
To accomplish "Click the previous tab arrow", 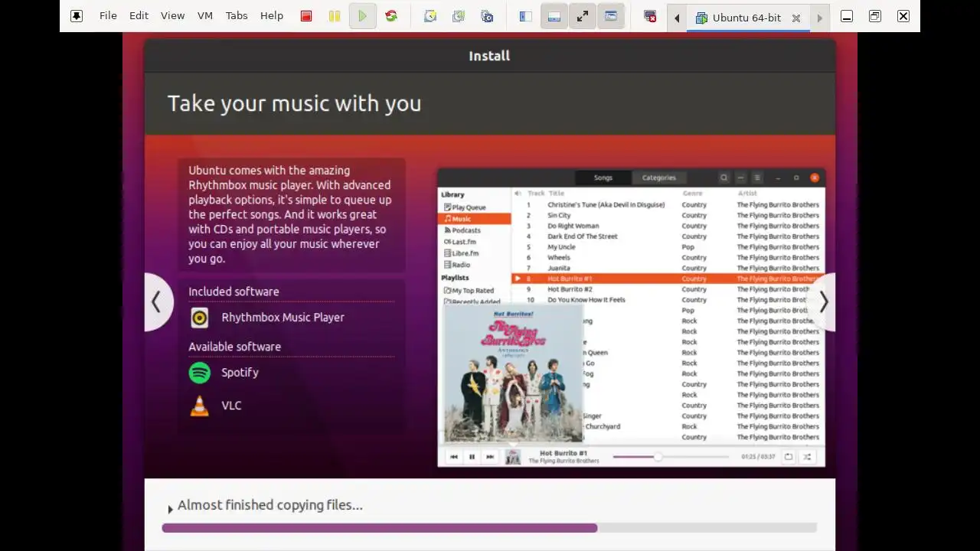I will (677, 17).
